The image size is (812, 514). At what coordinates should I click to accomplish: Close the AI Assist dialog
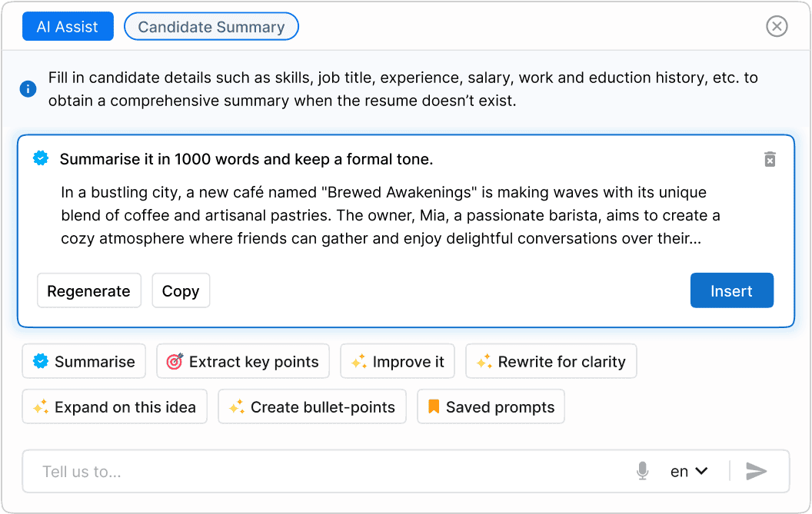pos(777,27)
